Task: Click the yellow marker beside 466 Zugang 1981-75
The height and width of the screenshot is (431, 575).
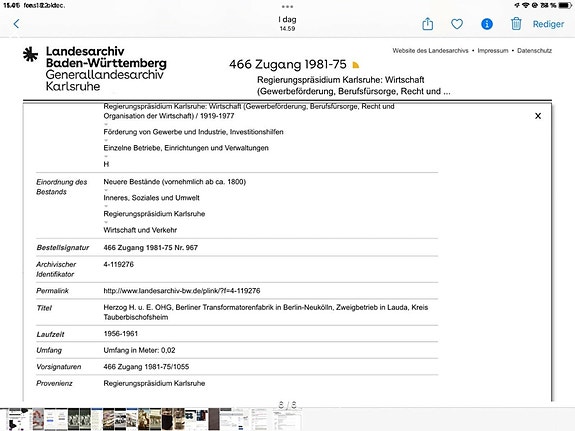Action: point(355,65)
